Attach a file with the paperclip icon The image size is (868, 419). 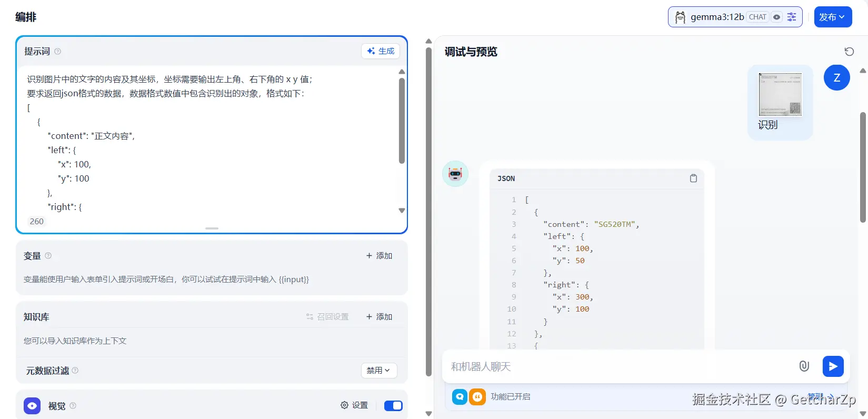804,366
